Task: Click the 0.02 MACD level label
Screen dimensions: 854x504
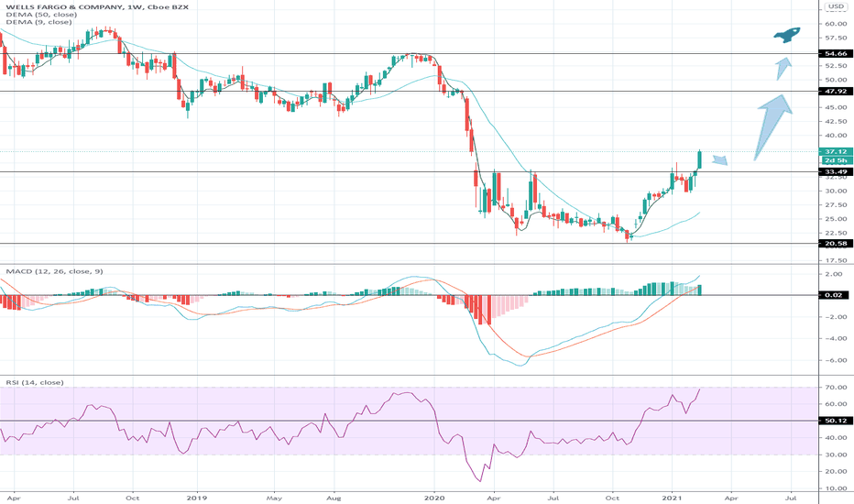Action: pyautogui.click(x=834, y=295)
